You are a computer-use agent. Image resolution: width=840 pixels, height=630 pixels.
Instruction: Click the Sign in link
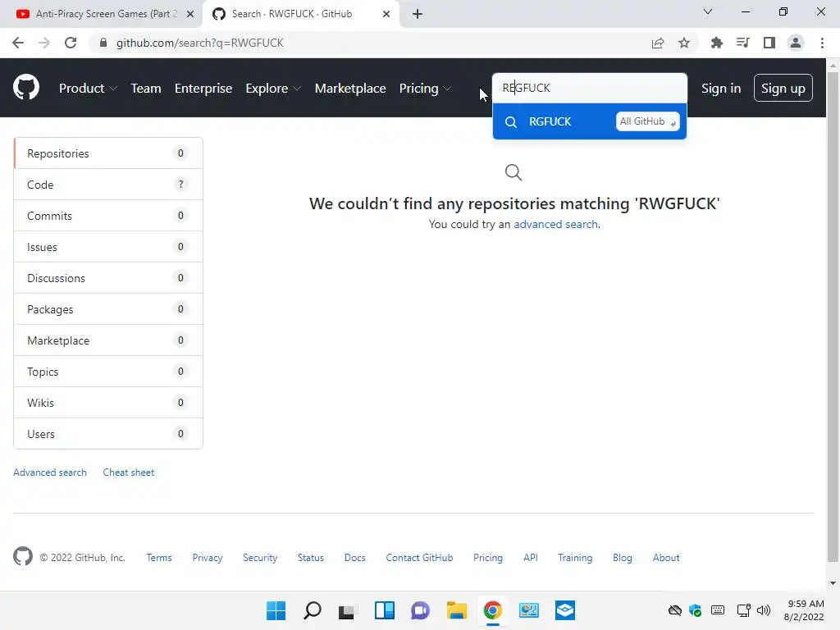[x=721, y=88]
